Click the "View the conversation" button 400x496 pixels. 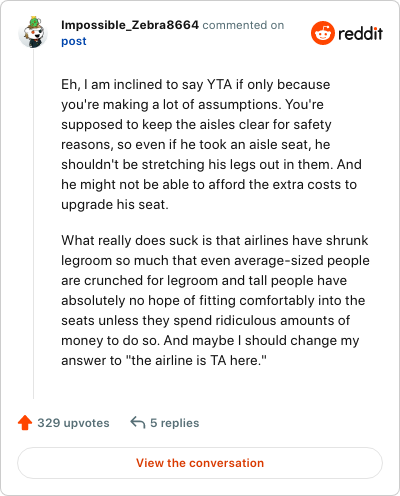click(200, 463)
